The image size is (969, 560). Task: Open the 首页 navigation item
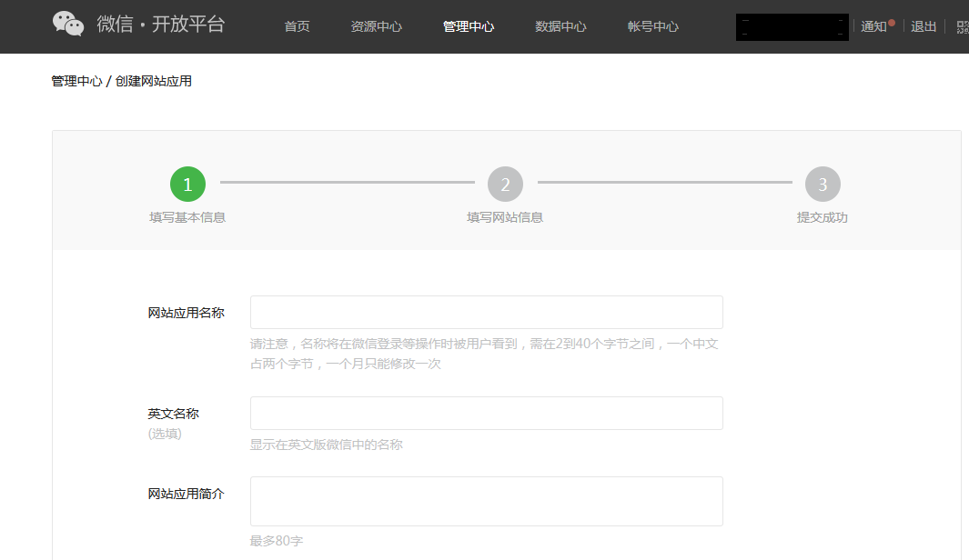coord(297,26)
